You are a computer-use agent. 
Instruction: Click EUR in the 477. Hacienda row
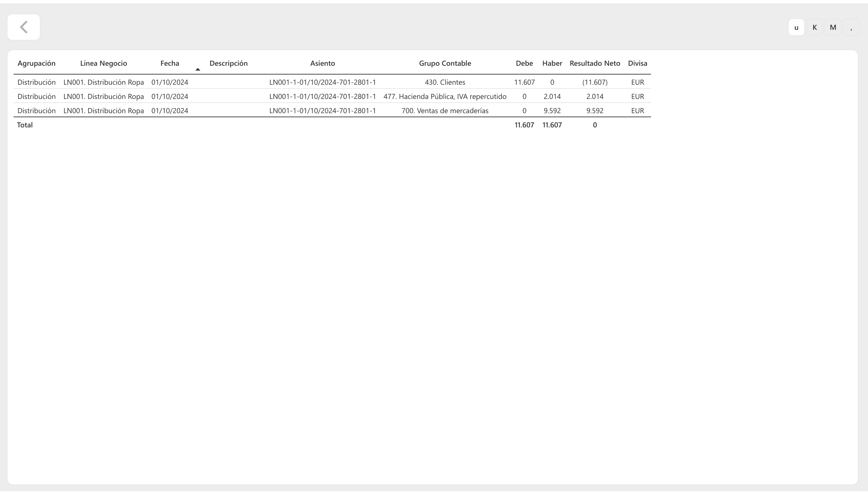click(637, 97)
